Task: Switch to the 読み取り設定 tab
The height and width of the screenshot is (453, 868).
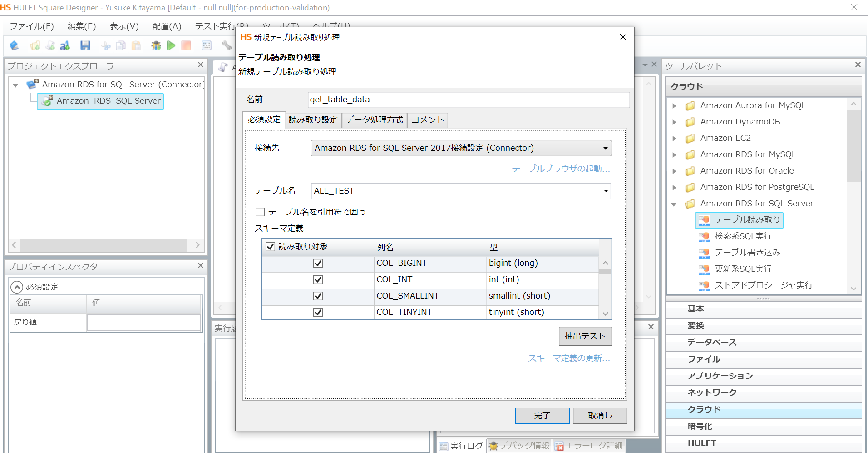Action: tap(313, 120)
